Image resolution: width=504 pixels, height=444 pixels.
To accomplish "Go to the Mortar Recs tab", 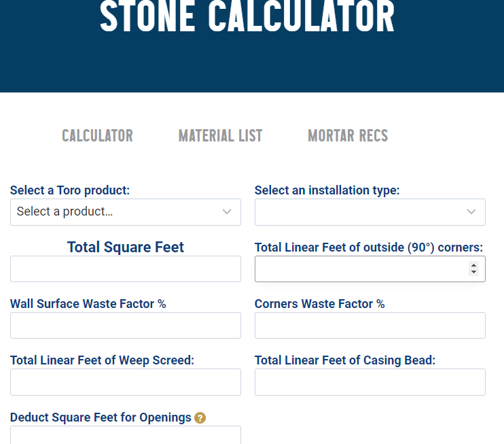I will [x=348, y=135].
